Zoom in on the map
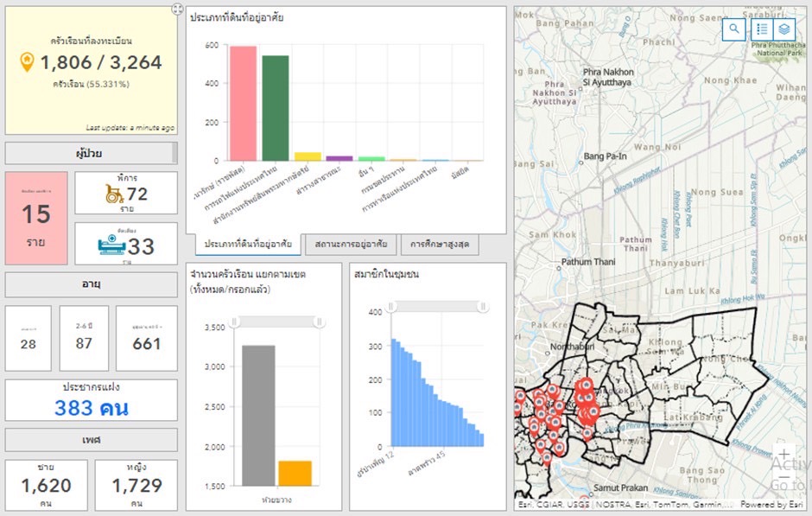The width and height of the screenshot is (812, 516). click(x=783, y=453)
